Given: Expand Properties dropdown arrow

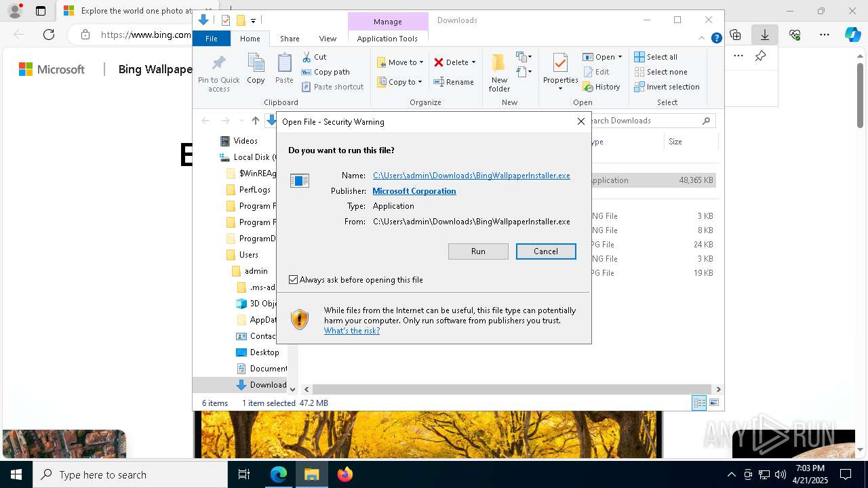Looking at the screenshot, I should pos(560,89).
